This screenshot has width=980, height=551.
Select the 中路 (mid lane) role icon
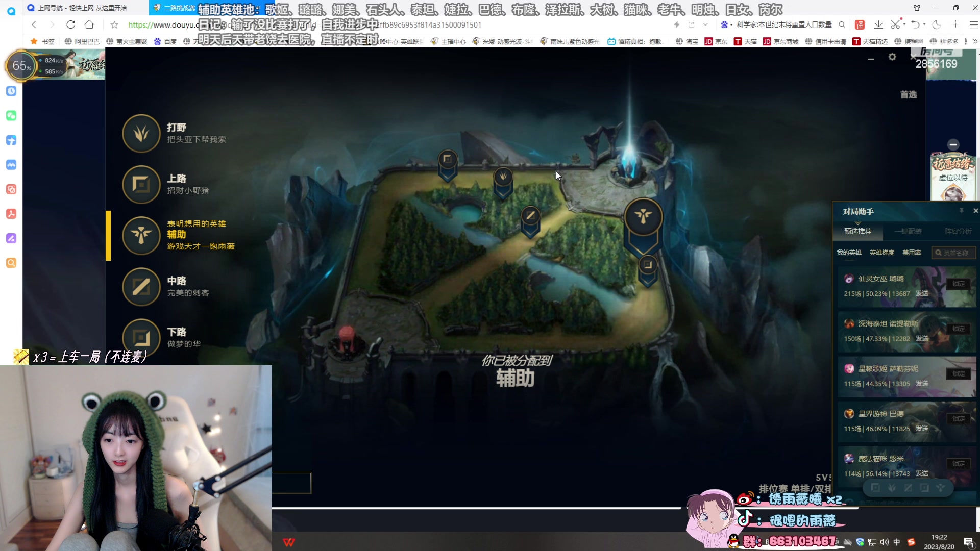141,287
